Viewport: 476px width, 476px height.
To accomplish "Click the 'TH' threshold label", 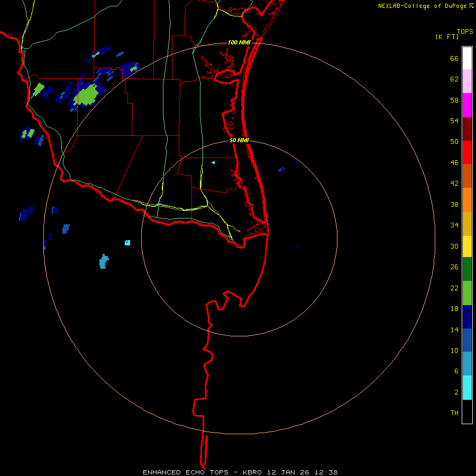I will pyautogui.click(x=454, y=413).
